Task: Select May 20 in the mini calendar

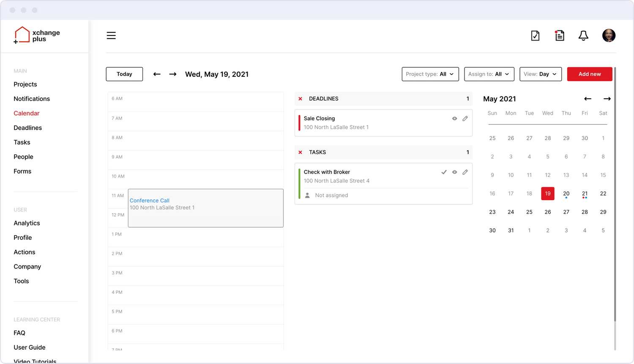Action: click(x=566, y=193)
